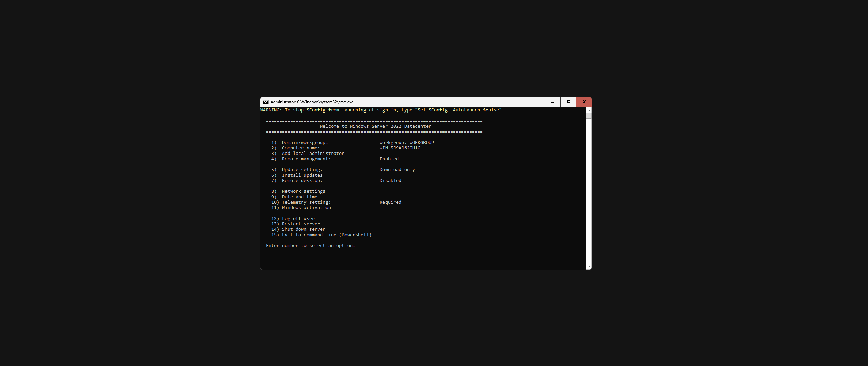The height and width of the screenshot is (366, 868).
Task: Click the 'Welcome to Windows Server 2022 Datacenter' heading
Action: [375, 126]
